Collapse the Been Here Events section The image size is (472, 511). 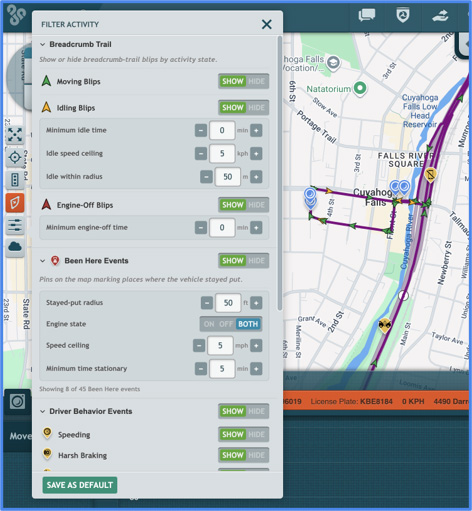coord(43,261)
